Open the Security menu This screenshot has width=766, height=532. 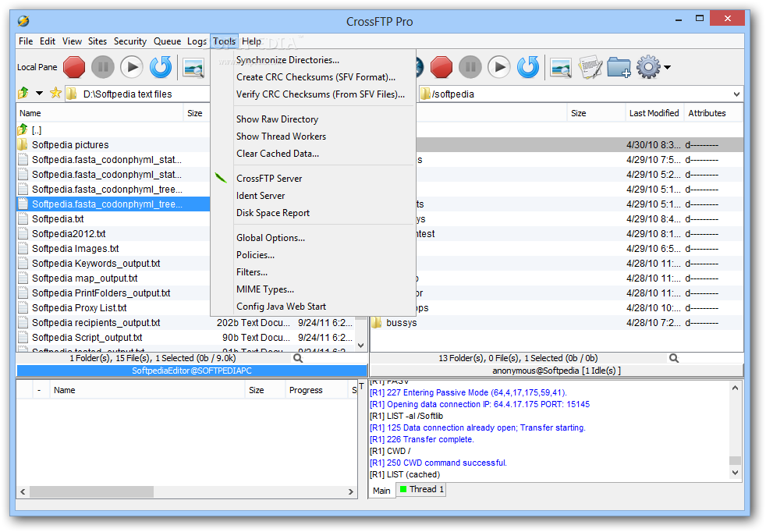pyautogui.click(x=130, y=41)
